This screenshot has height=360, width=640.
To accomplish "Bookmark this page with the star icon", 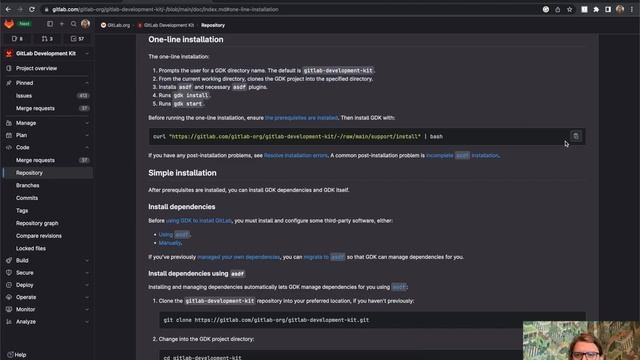I will [569, 9].
